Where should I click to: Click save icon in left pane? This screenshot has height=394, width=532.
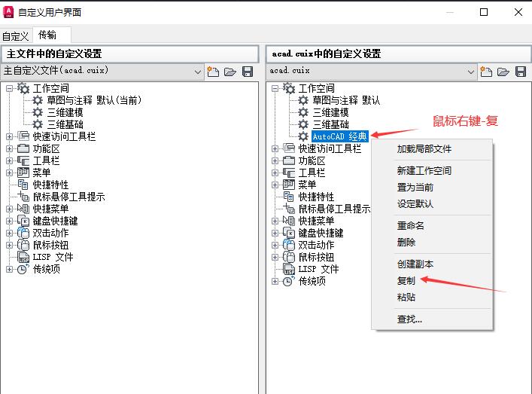pyautogui.click(x=248, y=72)
